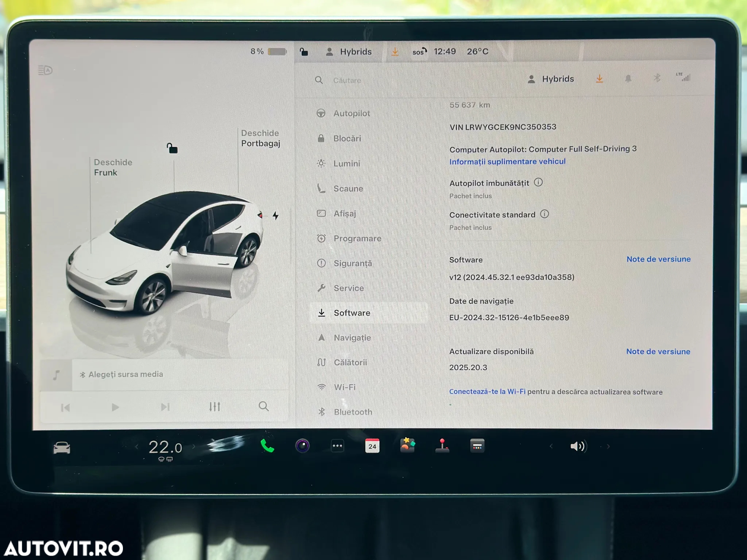Show info for Autopilot îmbunătățit

[x=538, y=182]
